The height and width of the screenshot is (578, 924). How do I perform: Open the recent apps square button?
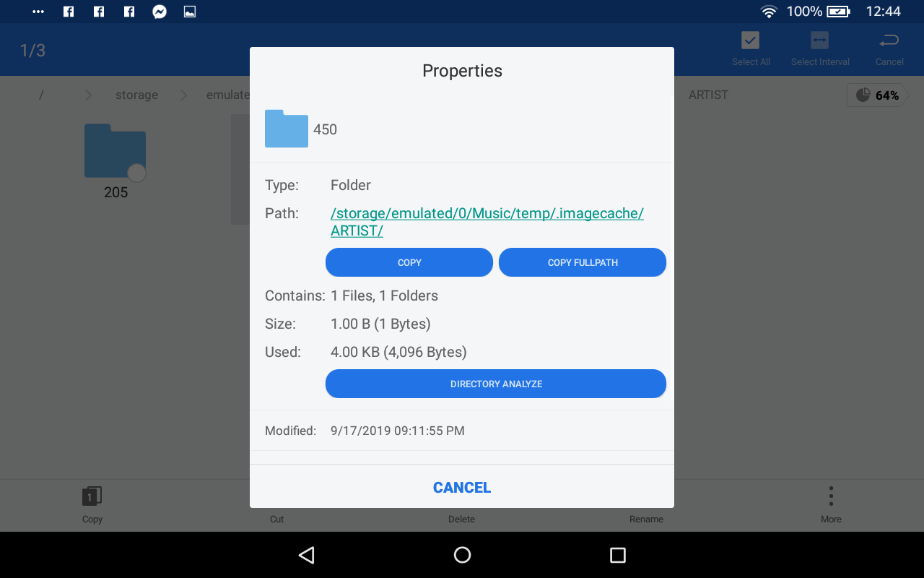click(617, 555)
